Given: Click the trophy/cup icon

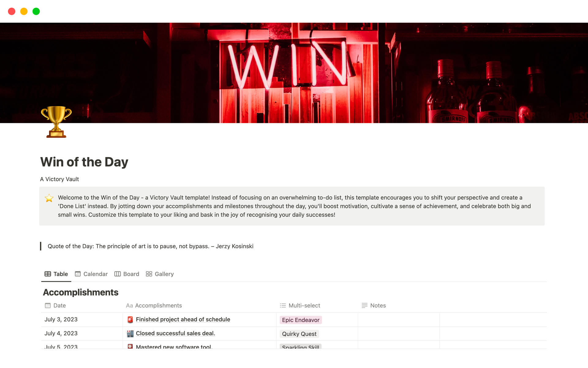Looking at the screenshot, I should click(x=56, y=123).
